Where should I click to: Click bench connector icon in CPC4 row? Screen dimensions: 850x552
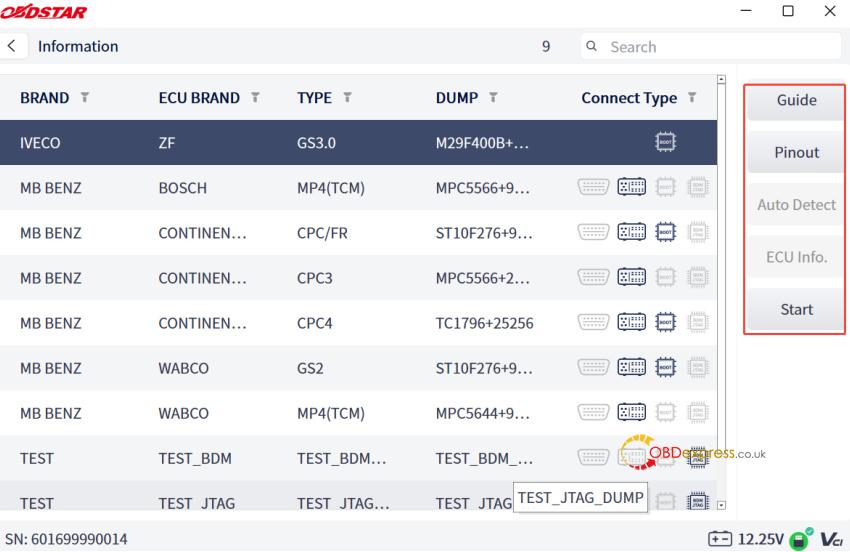tap(632, 322)
